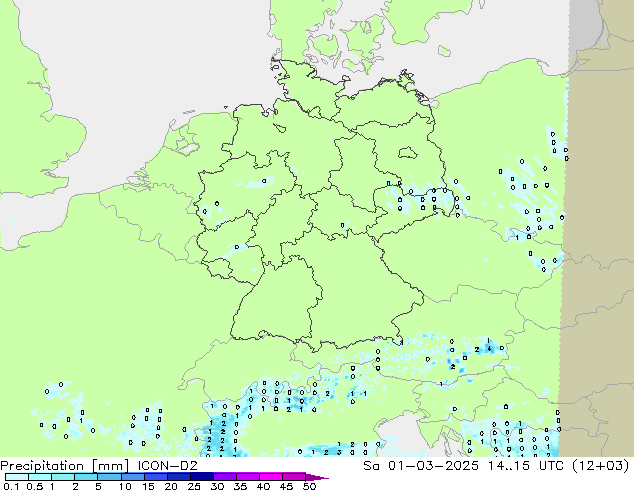Click the '14..15' time range text
This screenshot has height=490, width=634.
[x=509, y=465]
